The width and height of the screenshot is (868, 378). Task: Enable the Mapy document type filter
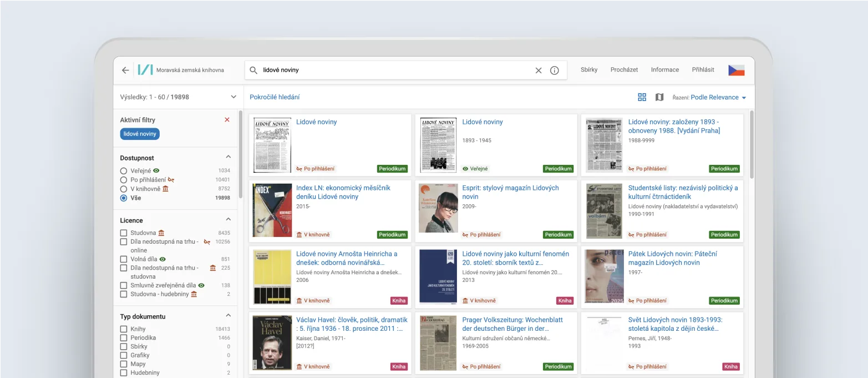click(124, 364)
